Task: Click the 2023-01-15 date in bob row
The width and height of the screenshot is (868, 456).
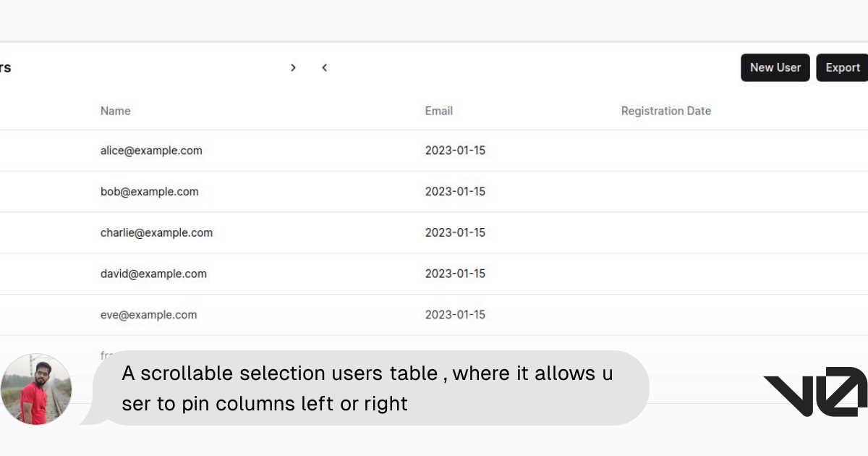Action: 455,192
